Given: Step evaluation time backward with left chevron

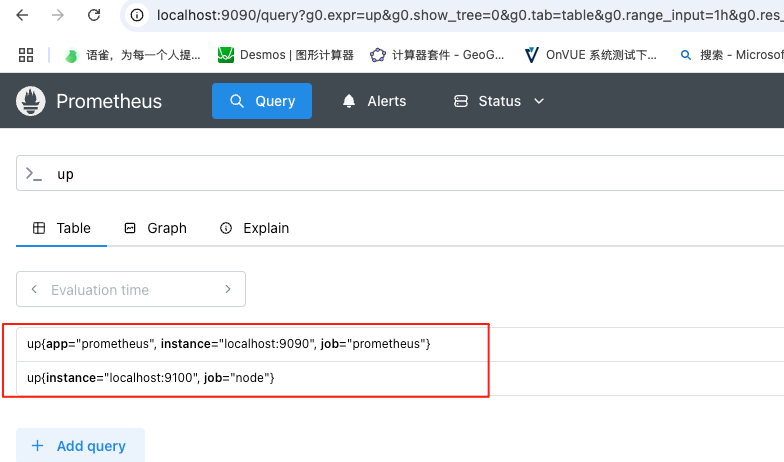Looking at the screenshot, I should pos(34,290).
